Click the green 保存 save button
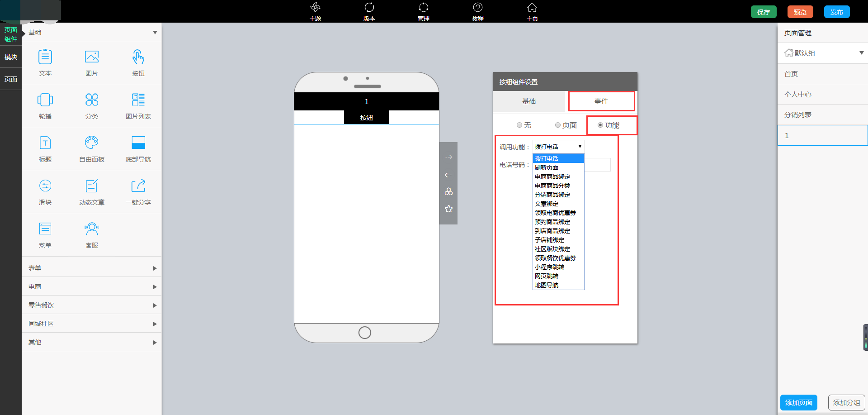The height and width of the screenshot is (415, 868). click(x=764, y=12)
